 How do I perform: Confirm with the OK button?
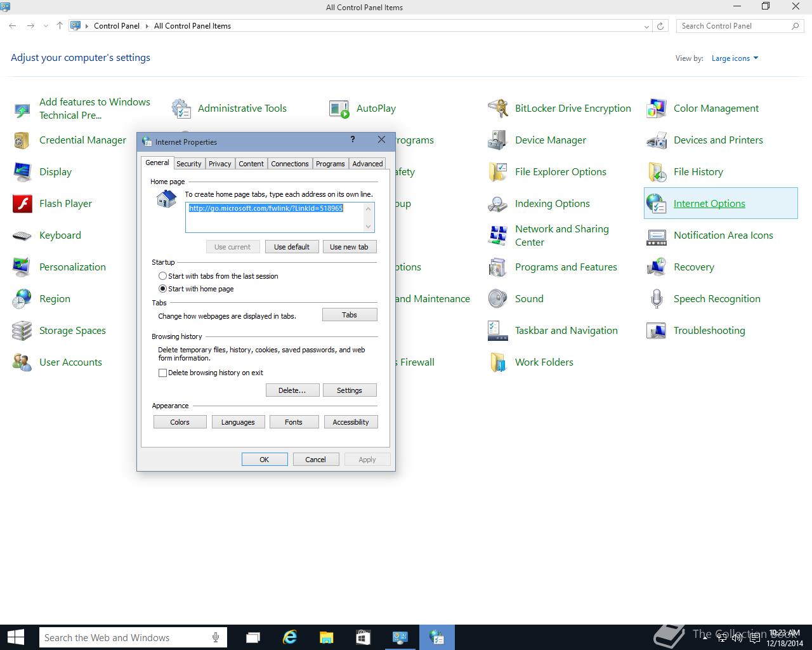pyautogui.click(x=265, y=460)
